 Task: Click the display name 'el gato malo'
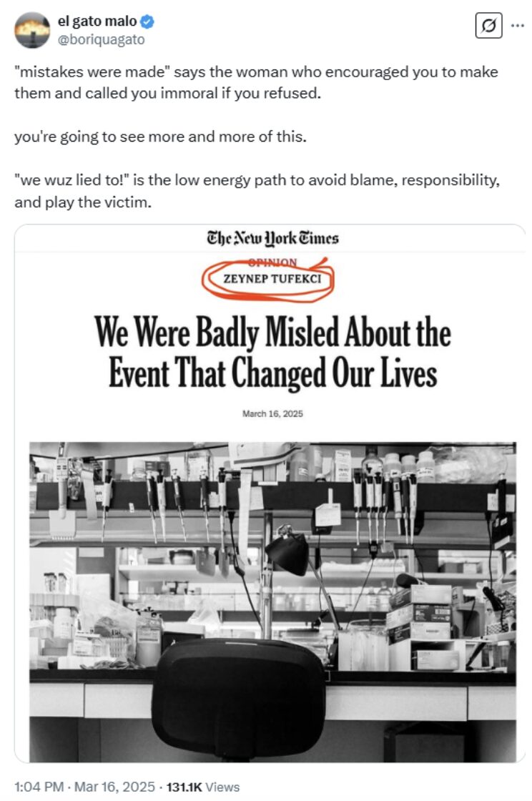[97, 23]
